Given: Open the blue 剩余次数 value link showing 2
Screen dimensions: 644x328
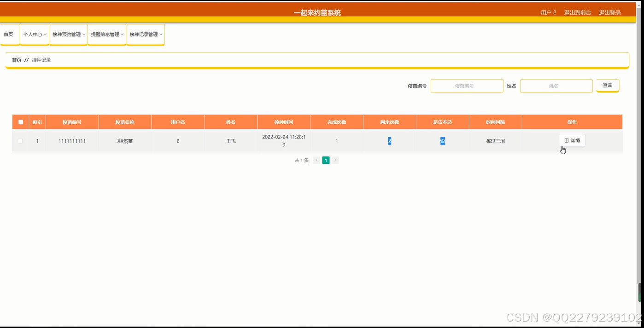Looking at the screenshot, I should coord(389,141).
